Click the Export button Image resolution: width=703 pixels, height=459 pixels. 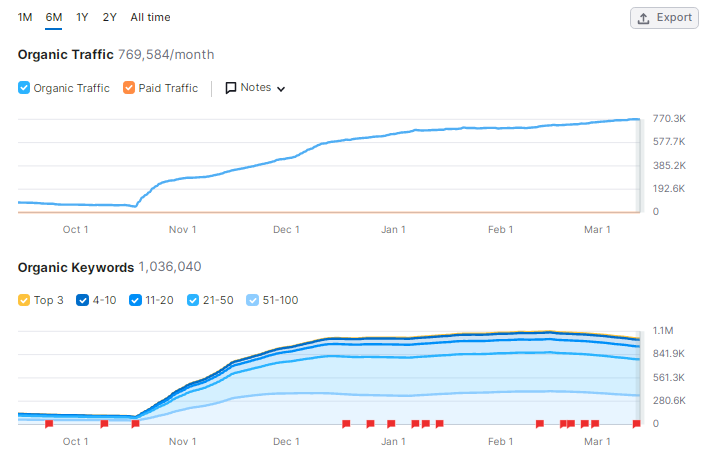pos(664,18)
